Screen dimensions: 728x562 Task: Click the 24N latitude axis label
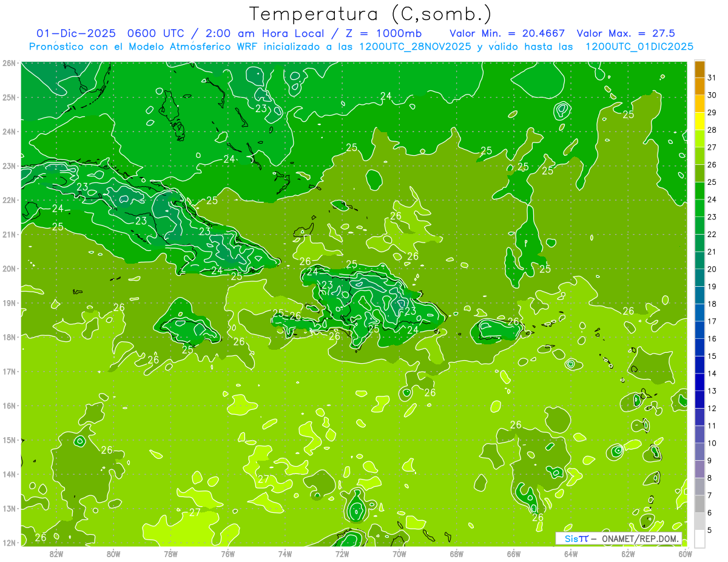tap(8, 132)
